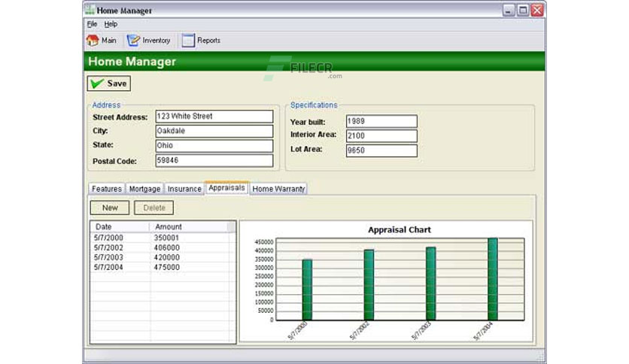This screenshot has width=629, height=364.
Task: Click the Home Manager app icon in title bar
Action: tap(90, 10)
